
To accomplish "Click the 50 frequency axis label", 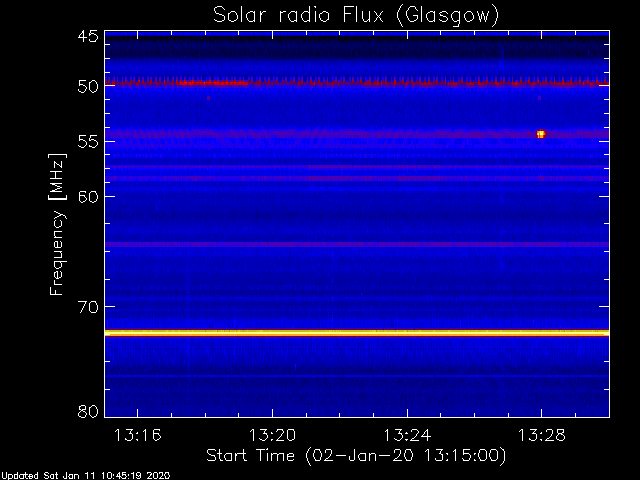I will coord(88,86).
